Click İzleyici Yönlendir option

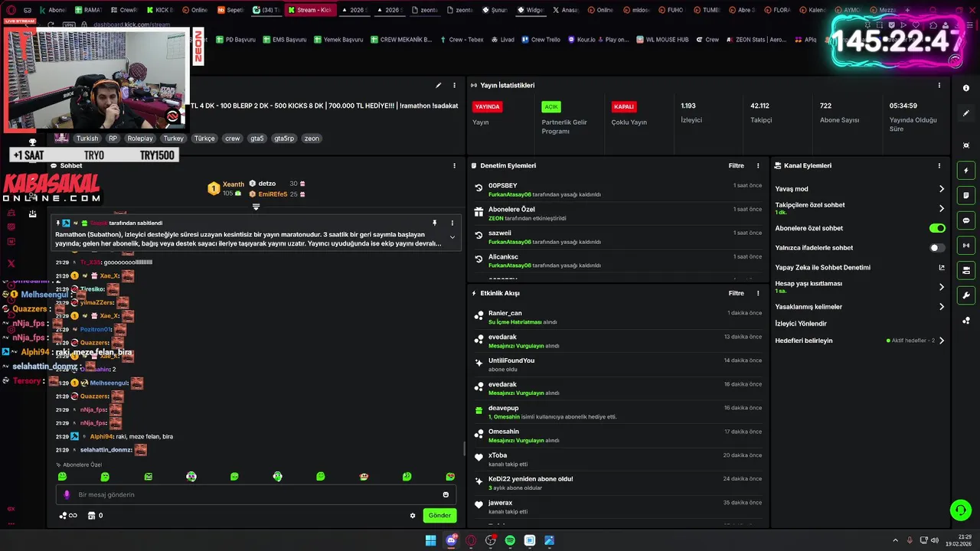point(801,324)
